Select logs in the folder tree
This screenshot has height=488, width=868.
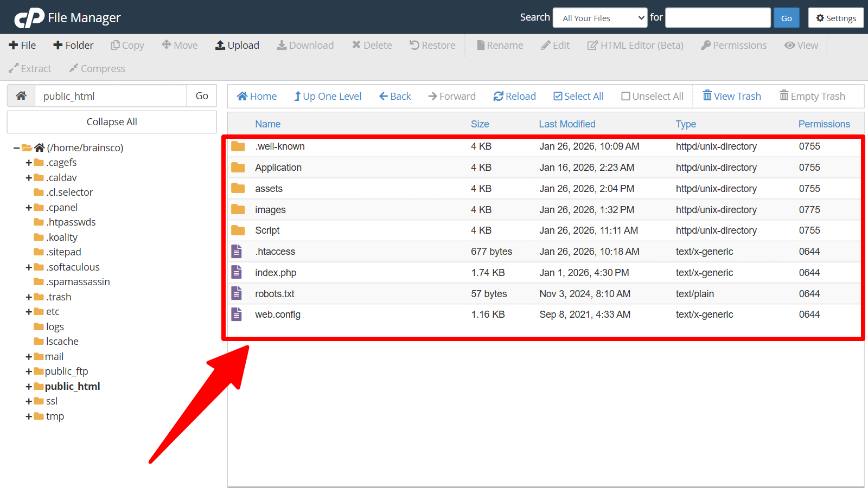click(55, 327)
